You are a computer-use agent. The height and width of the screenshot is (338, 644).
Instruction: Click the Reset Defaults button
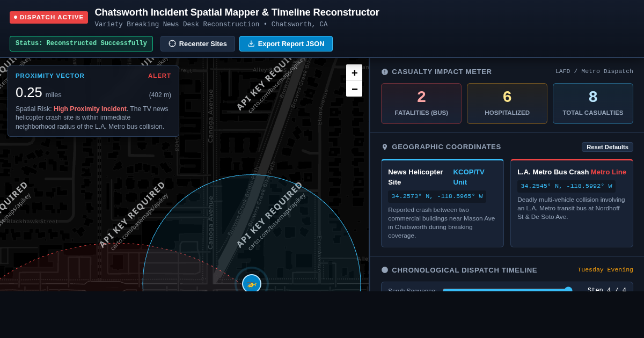[608, 147]
